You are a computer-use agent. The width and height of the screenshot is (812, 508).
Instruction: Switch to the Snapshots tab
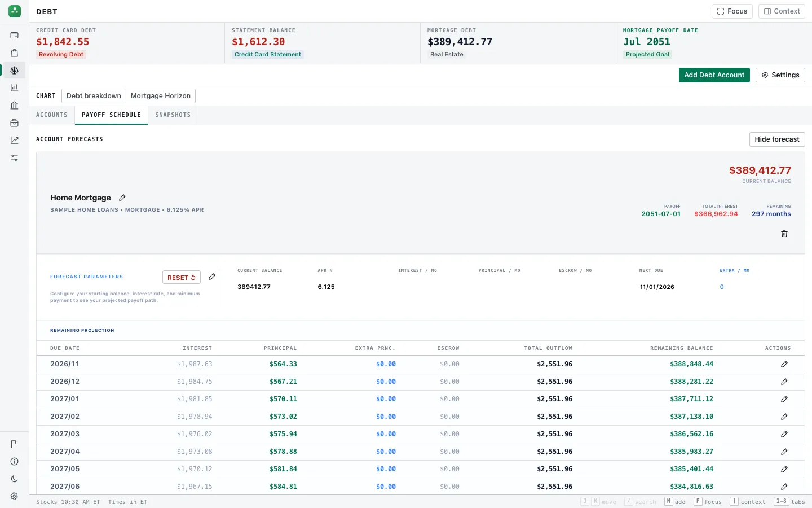coord(173,115)
